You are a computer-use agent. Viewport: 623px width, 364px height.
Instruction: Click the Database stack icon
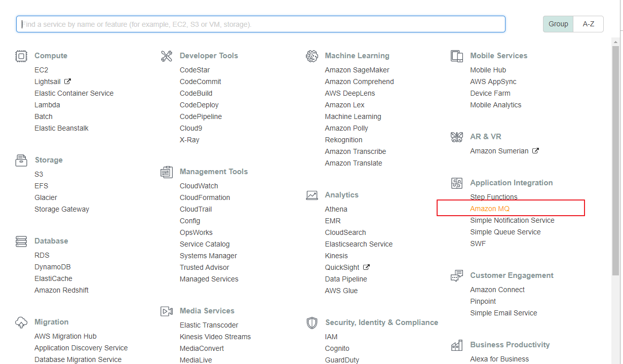[21, 241]
